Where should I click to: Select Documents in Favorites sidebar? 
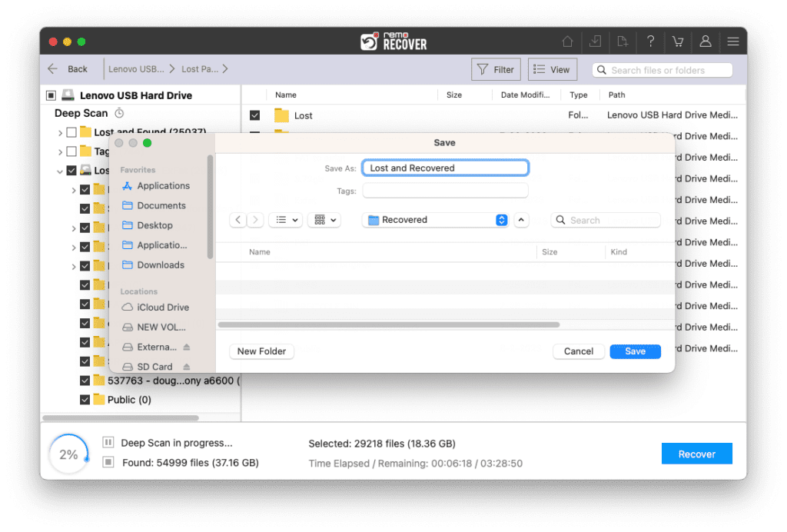coord(161,205)
